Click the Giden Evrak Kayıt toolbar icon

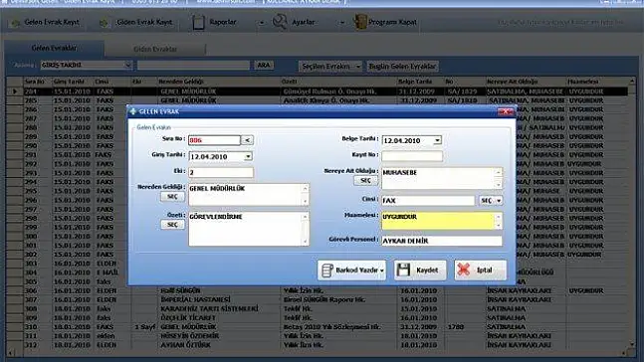[x=104, y=23]
